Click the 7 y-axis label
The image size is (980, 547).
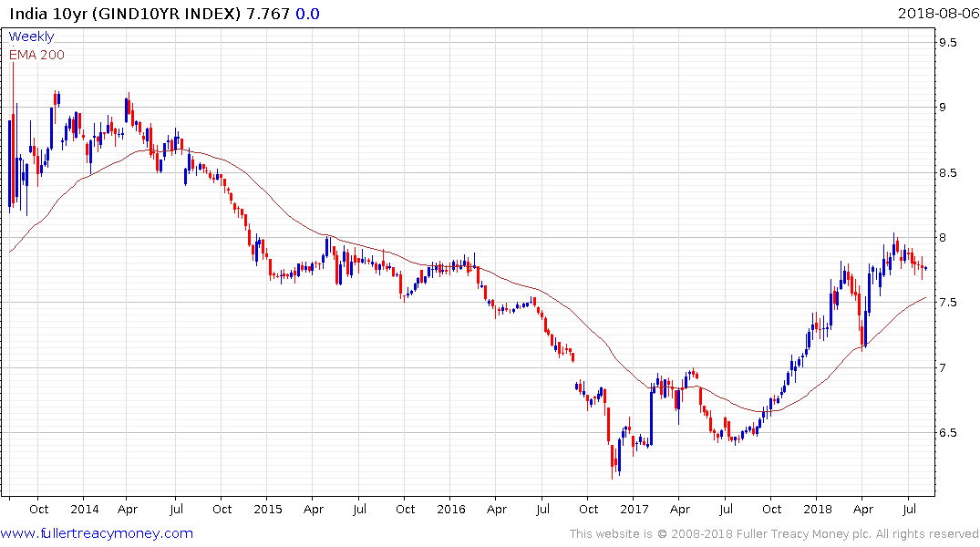point(943,367)
